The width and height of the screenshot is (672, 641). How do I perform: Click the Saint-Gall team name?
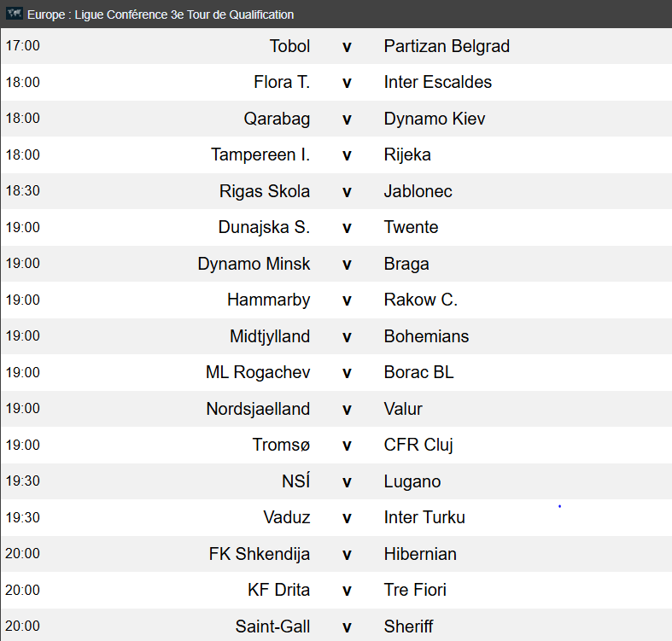pyautogui.click(x=272, y=626)
